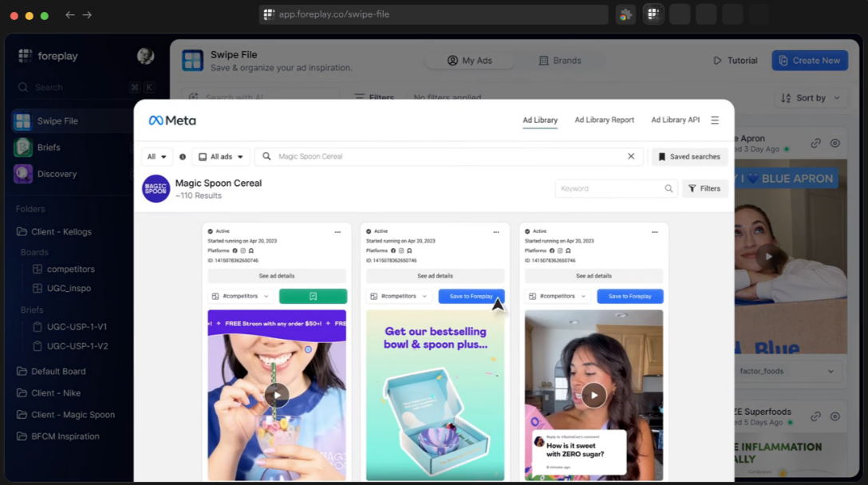Screen dimensions: 868x485
Task: Toggle eye icon on Superfoods card
Action: [834, 416]
